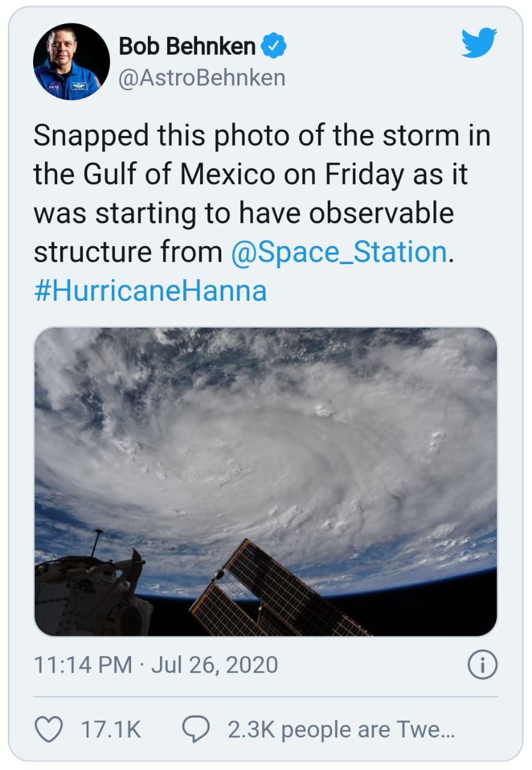The width and height of the screenshot is (532, 770).
Task: Open the #HurricaneHanna hashtag
Action: (x=150, y=291)
